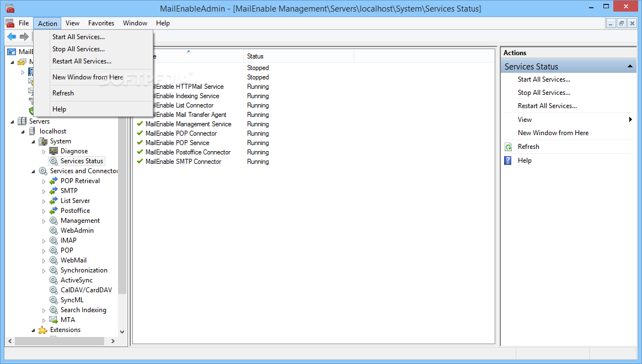Click the POP Retrieval arrows icon
The height and width of the screenshot is (364, 642).
54,180
